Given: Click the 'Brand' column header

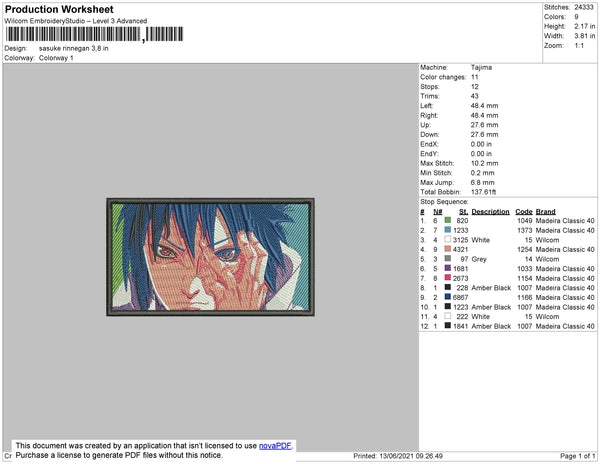Looking at the screenshot, I should pyautogui.click(x=546, y=212).
